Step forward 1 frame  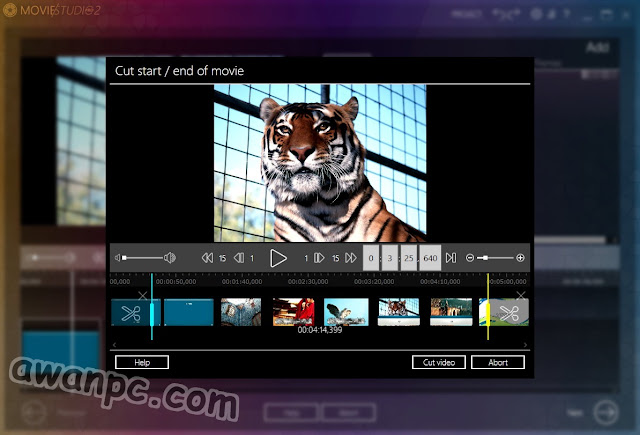click(x=319, y=258)
